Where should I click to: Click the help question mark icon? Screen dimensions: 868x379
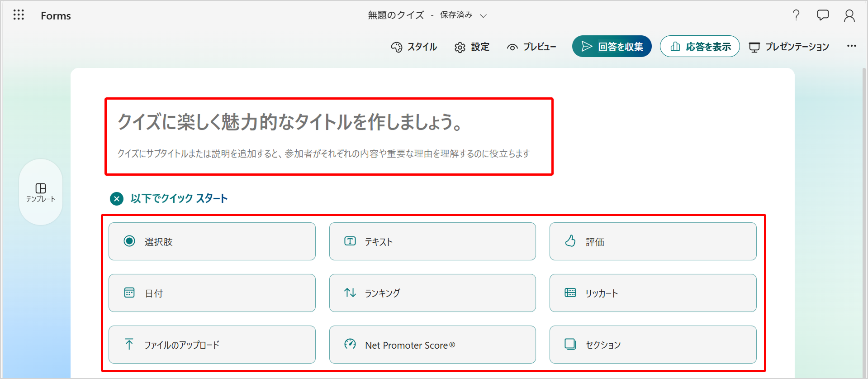(x=796, y=15)
